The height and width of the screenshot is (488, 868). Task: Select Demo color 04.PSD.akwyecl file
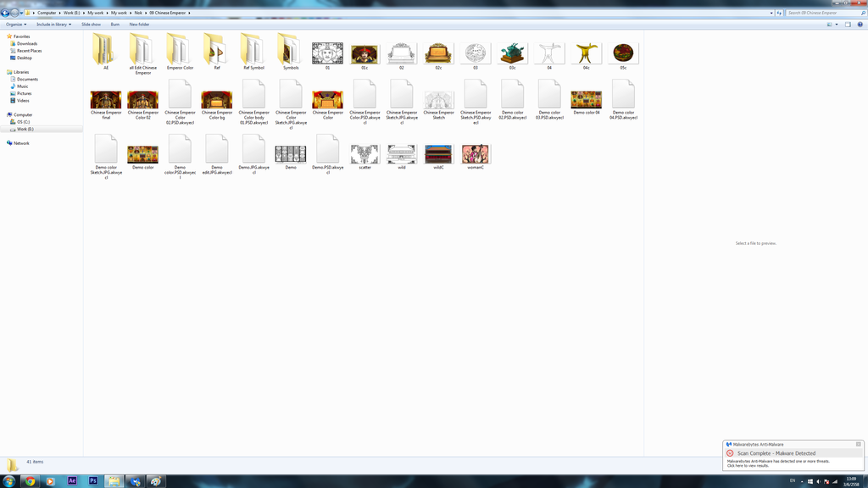point(623,100)
